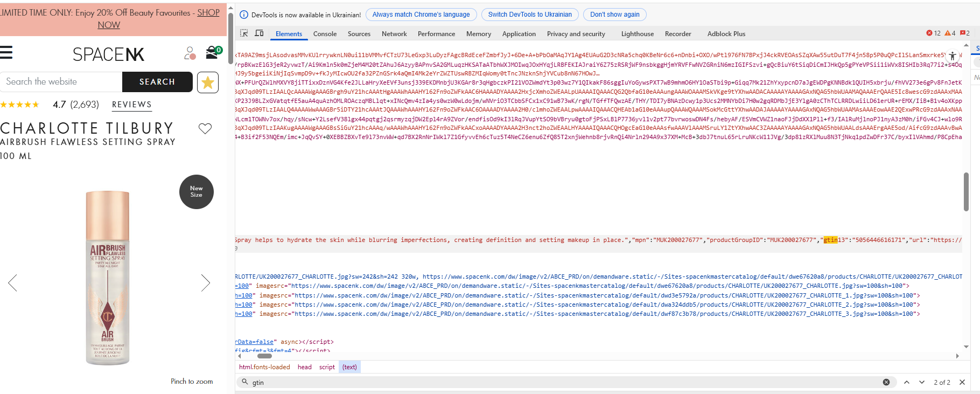Click the SEARCH button on website
The image size is (980, 394).
[157, 82]
